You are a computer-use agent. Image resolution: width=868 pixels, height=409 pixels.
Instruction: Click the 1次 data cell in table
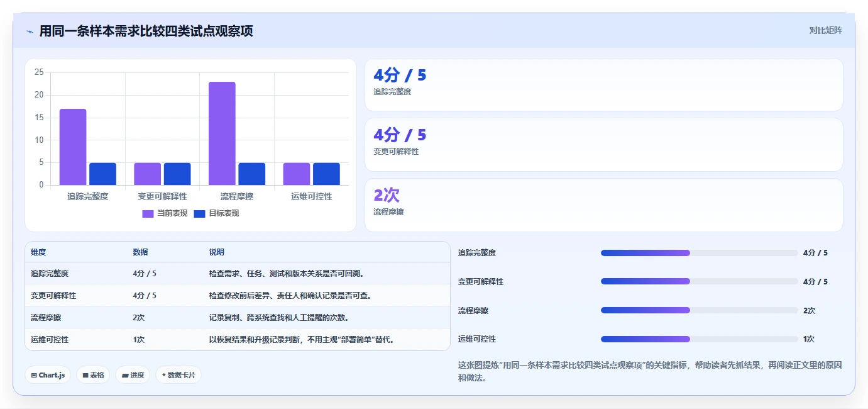tap(139, 340)
